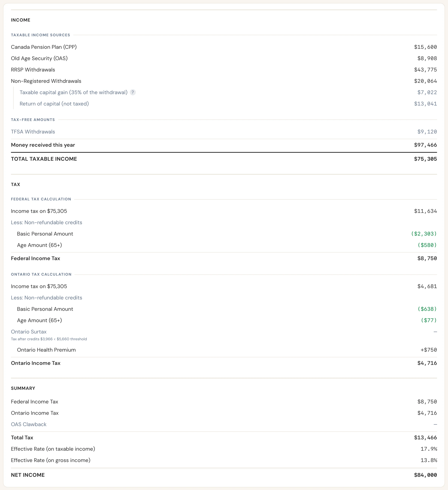
Task: Select the SUMMARY section heading
Action: (23, 388)
